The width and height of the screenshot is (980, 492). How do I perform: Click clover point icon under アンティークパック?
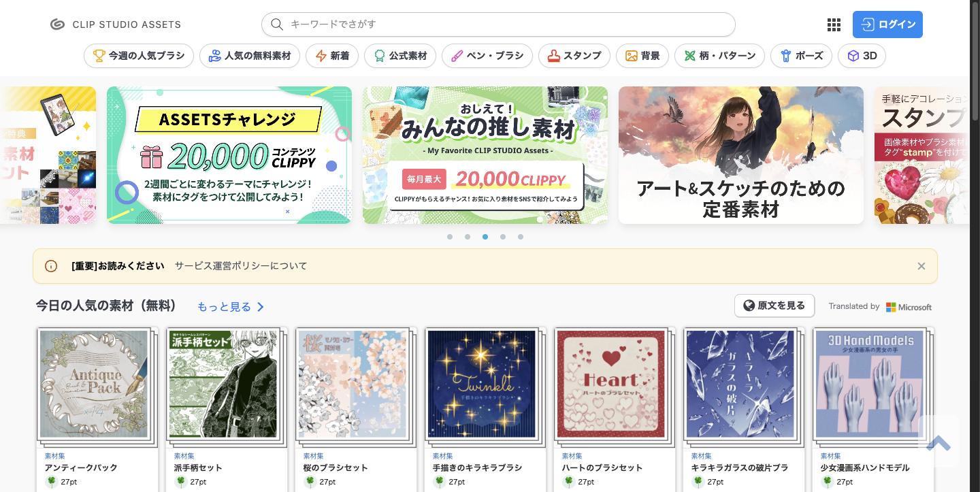[51, 482]
